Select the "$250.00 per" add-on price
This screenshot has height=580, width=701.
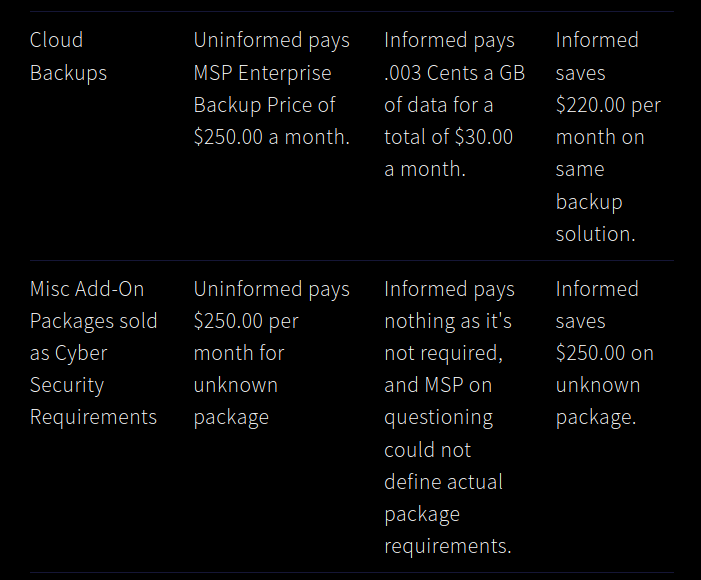pyautogui.click(x=246, y=321)
